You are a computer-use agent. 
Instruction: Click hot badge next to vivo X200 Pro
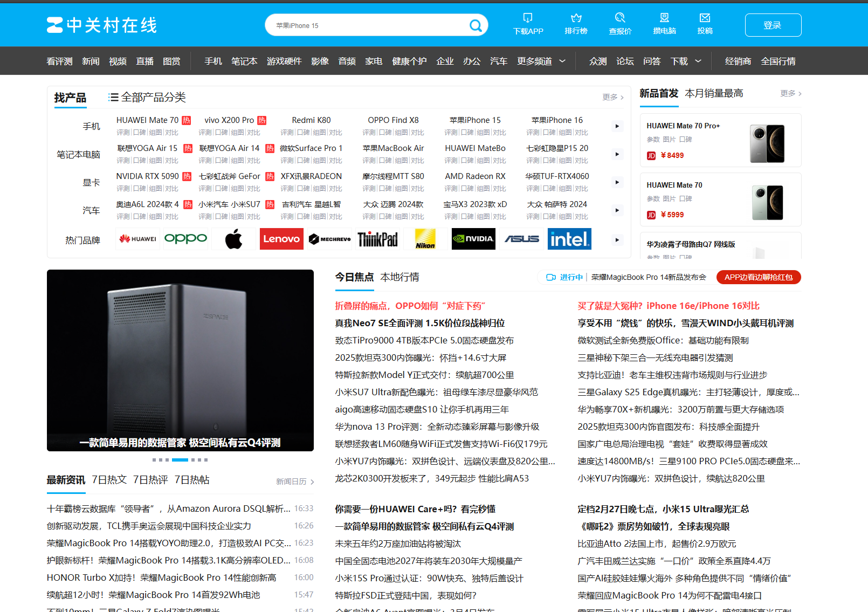tap(261, 120)
